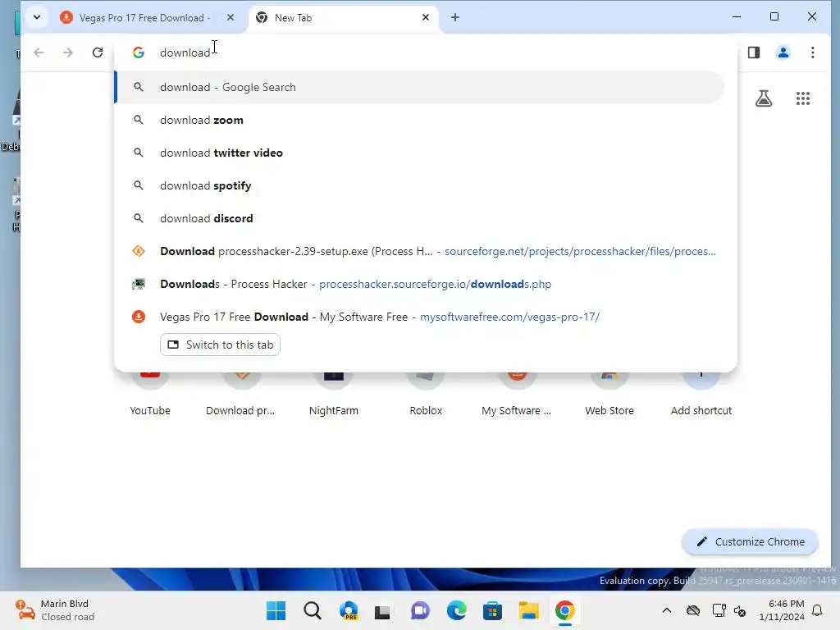Open clock showing 6:46 PM 1/11/2024
This screenshot has width=840, height=630.
pos(782,610)
